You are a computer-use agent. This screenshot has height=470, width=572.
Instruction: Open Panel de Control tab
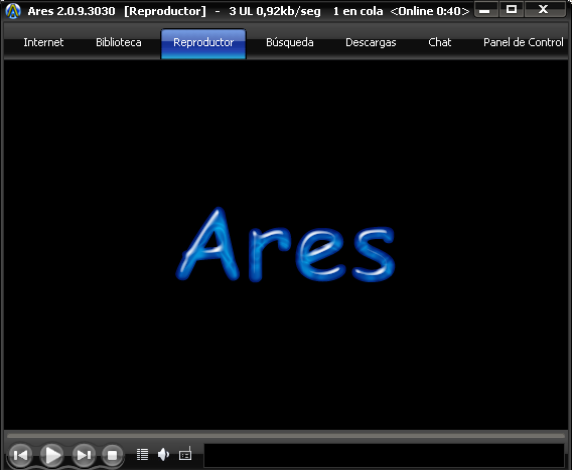(523, 42)
